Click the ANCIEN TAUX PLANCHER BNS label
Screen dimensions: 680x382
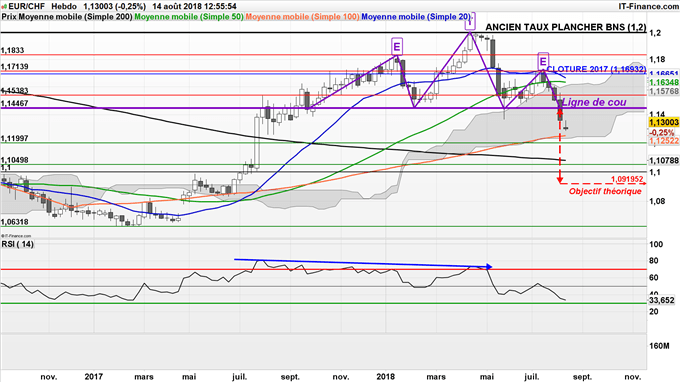coord(566,27)
